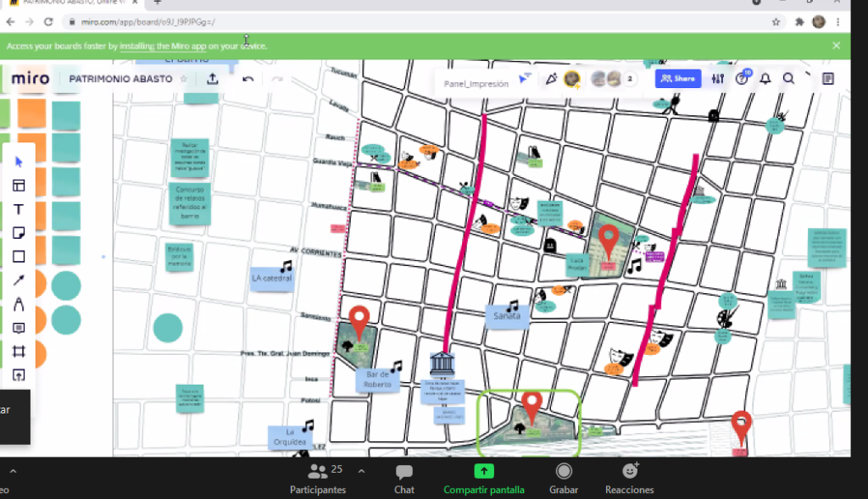The width and height of the screenshot is (868, 499).
Task: Click the export board icon
Action: click(213, 79)
